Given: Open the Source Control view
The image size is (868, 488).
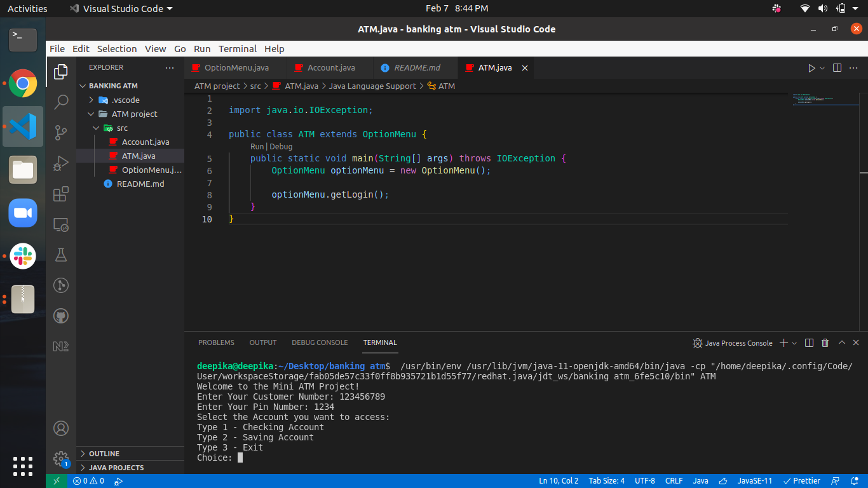Looking at the screenshot, I should [60, 133].
